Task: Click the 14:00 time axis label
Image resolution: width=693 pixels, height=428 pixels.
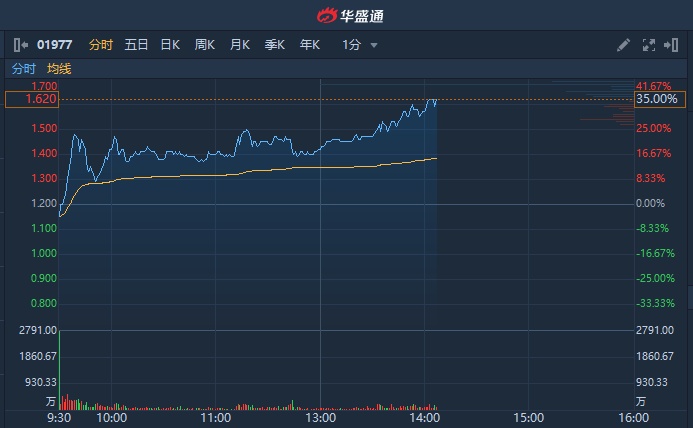Action: [x=425, y=418]
